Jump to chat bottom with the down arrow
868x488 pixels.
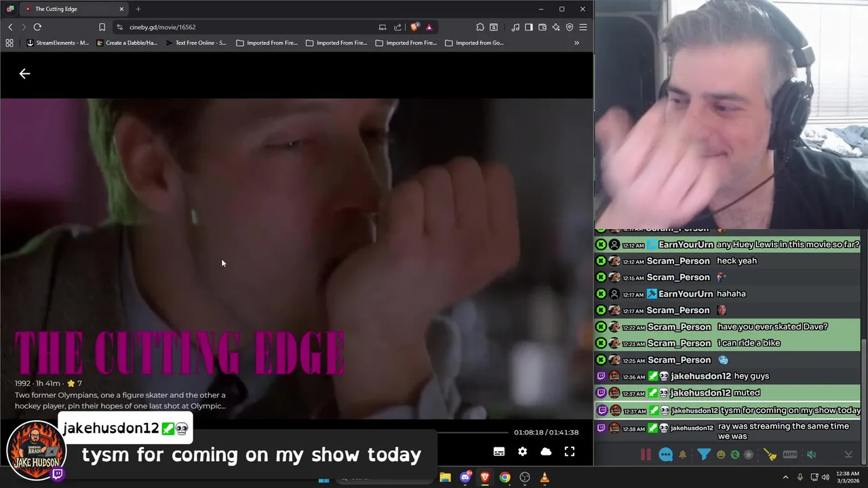point(848,455)
